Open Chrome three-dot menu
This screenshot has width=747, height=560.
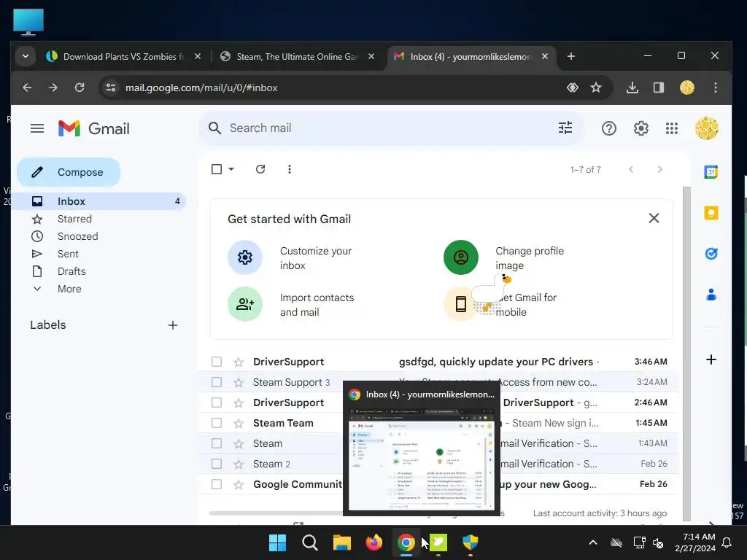coord(715,87)
